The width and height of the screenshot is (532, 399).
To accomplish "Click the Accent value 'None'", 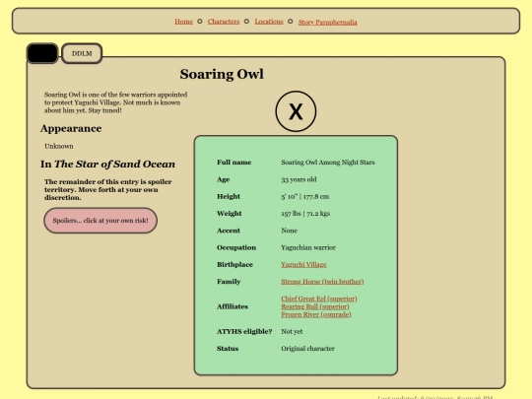I will 289,231.
